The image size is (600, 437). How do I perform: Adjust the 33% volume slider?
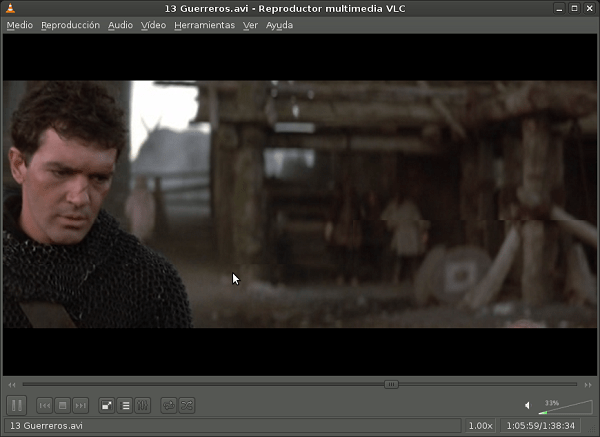point(565,407)
